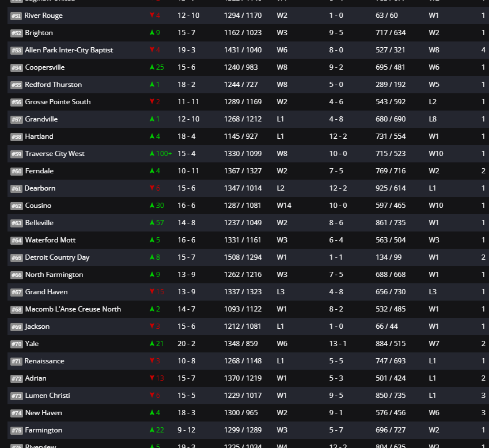
Task: Click the #53 rank badge
Action: click(x=16, y=51)
